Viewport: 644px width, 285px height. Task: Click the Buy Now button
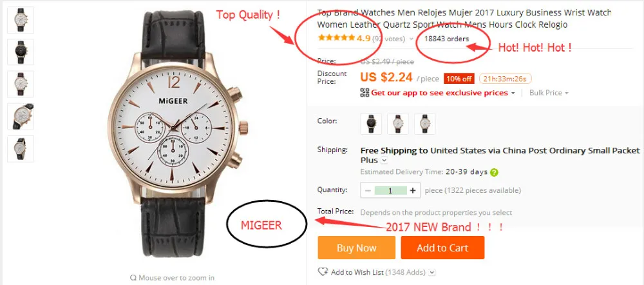357,248
